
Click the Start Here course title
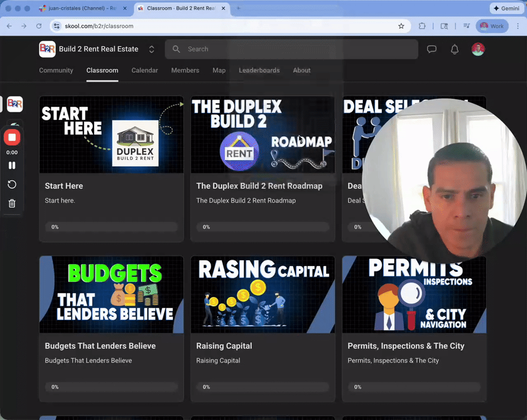[x=64, y=186]
